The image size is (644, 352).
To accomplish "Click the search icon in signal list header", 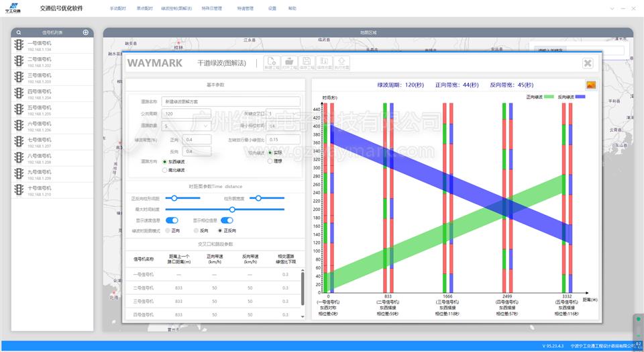I will tap(19, 32).
